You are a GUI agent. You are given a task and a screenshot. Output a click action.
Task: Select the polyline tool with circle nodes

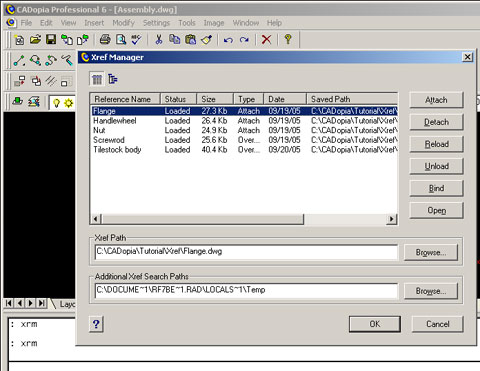[x=35, y=61]
